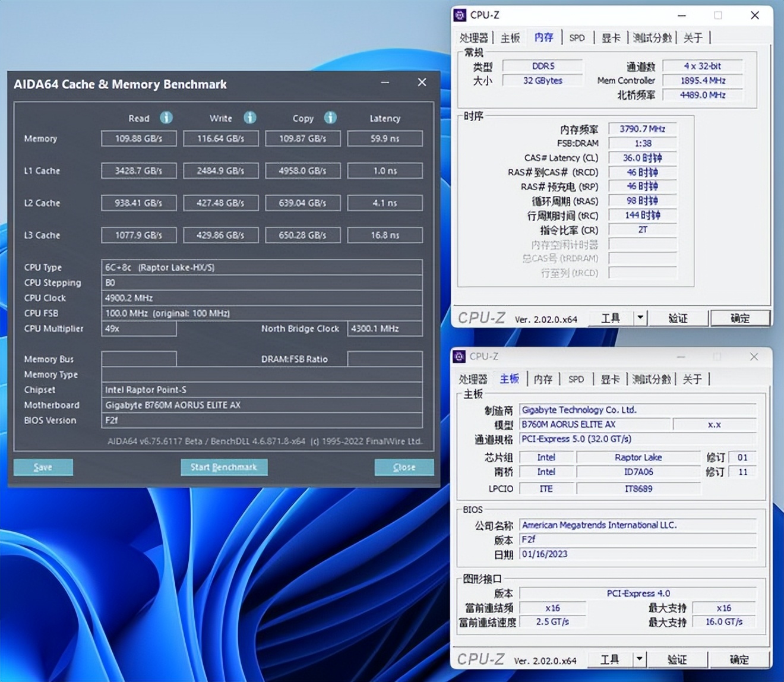Screen dimensions: 784x682
Task: Switch to the SPD tab in the top CPU-Z window
Action: [x=577, y=37]
